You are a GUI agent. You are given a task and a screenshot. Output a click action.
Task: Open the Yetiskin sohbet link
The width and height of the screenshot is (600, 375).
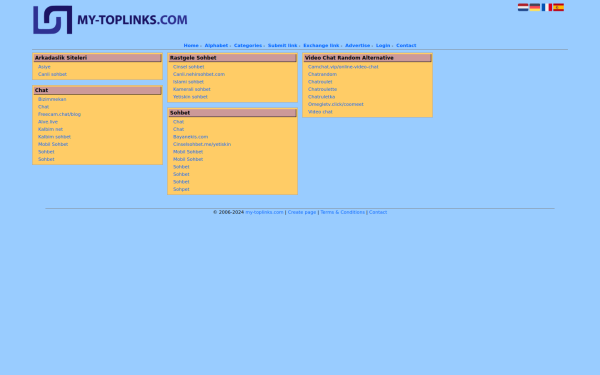190,97
